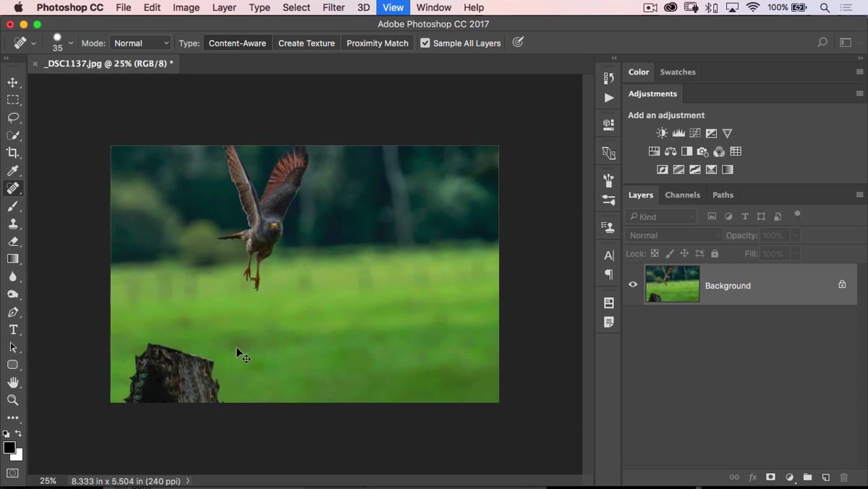Switch to the Eraser tool
This screenshot has width=868, height=489.
(13, 242)
